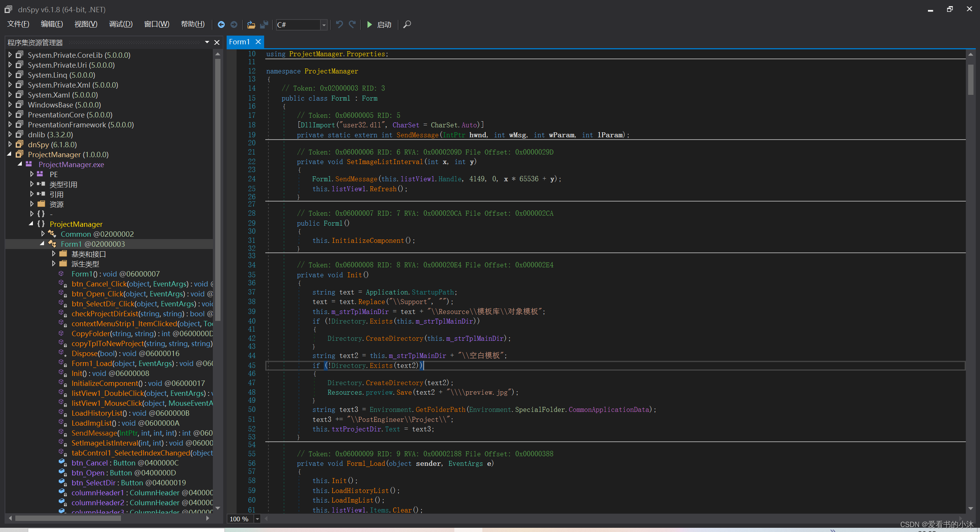Click LoadHistoryList call in code

click(360, 491)
